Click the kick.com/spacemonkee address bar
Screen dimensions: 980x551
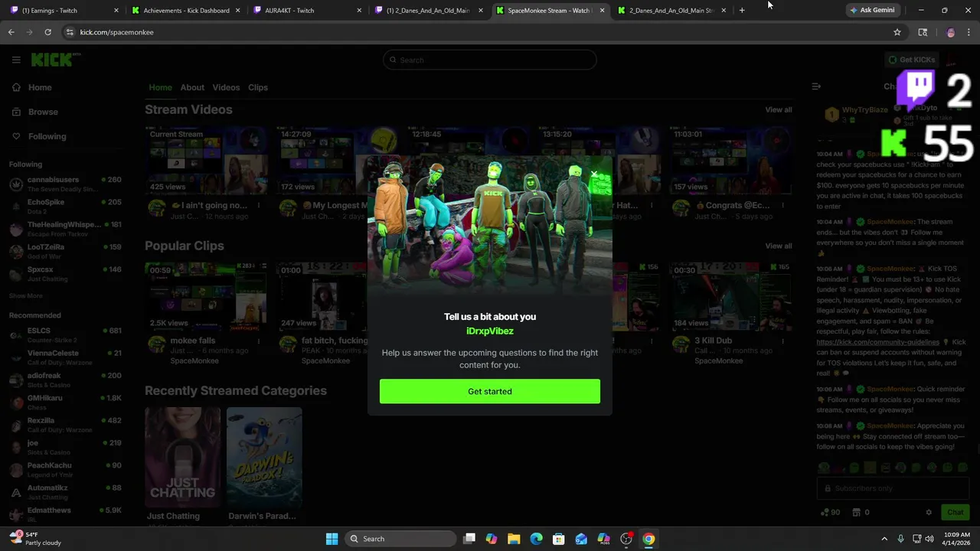(x=475, y=32)
